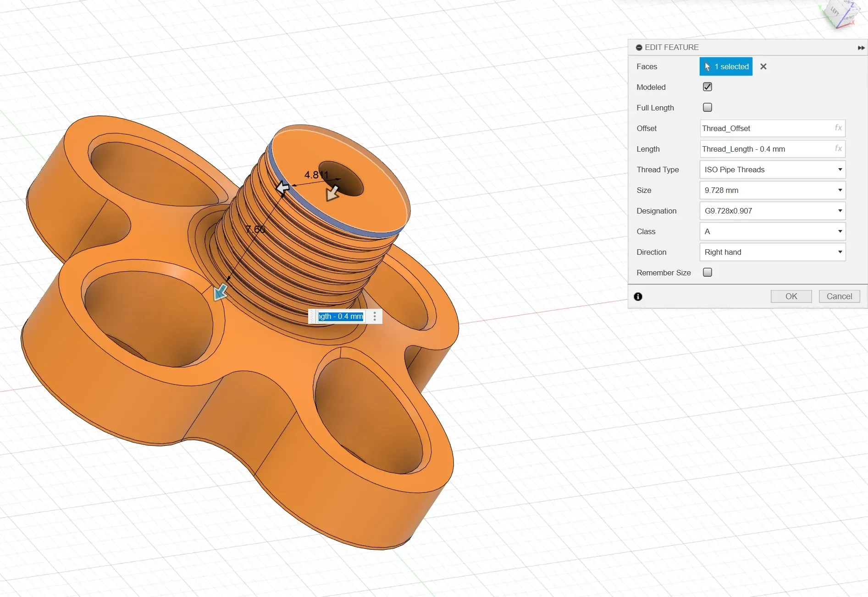The image size is (868, 597).
Task: Click the white offset arrow manipulator
Action: click(283, 187)
